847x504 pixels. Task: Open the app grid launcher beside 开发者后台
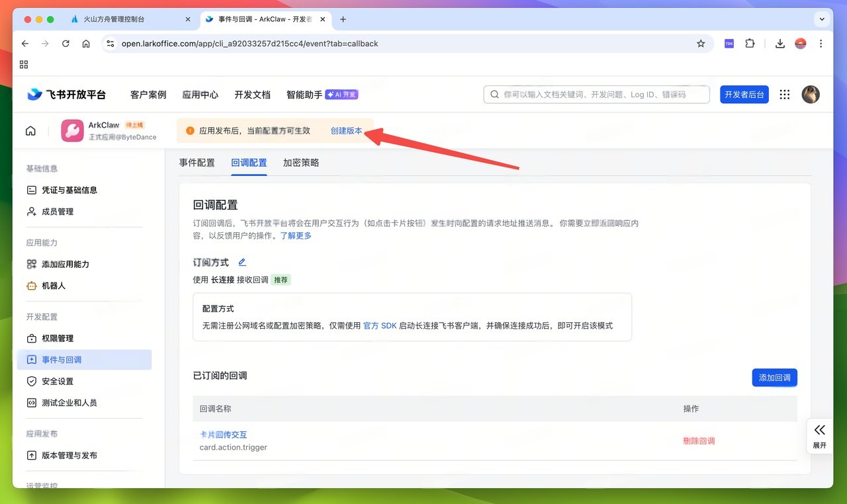784,94
